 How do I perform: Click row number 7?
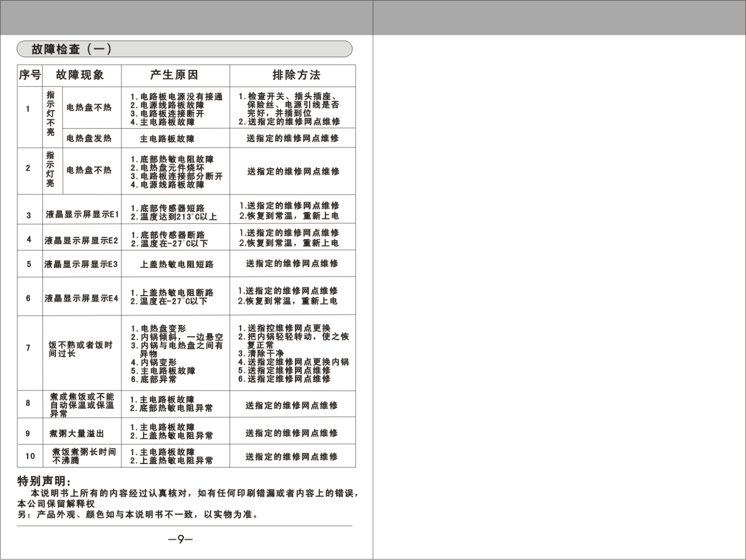pyautogui.click(x=28, y=348)
